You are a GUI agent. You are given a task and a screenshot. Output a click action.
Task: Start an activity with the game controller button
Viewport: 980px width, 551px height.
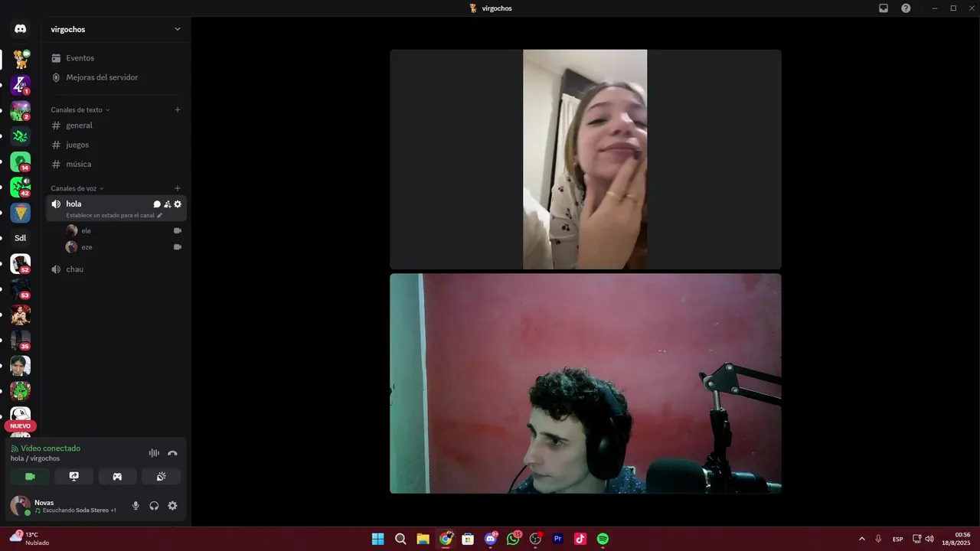[118, 477]
